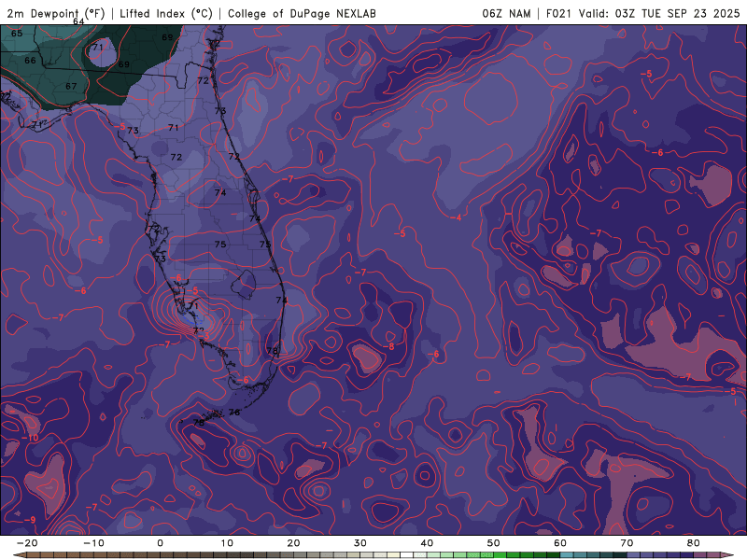Click the "10" label on the color scale

227,543
